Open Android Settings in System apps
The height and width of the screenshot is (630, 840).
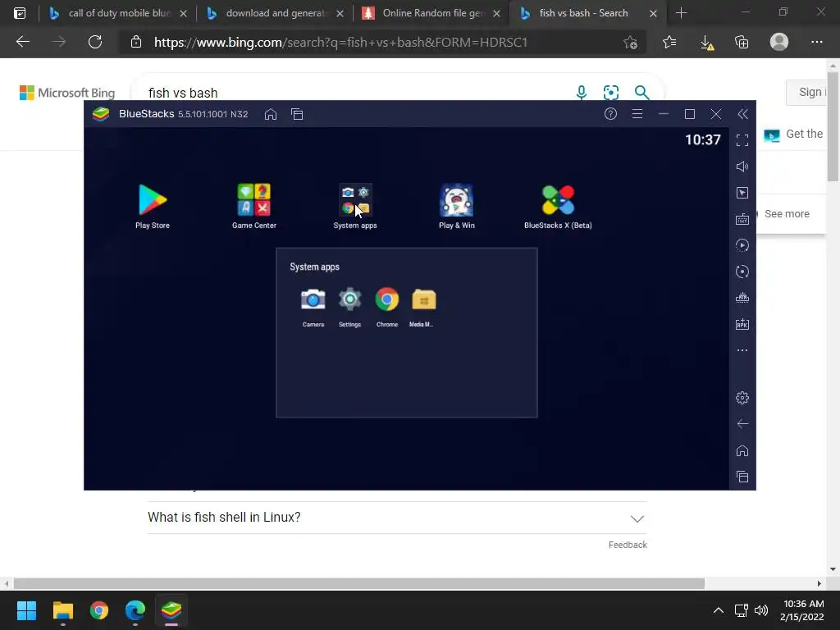click(349, 299)
